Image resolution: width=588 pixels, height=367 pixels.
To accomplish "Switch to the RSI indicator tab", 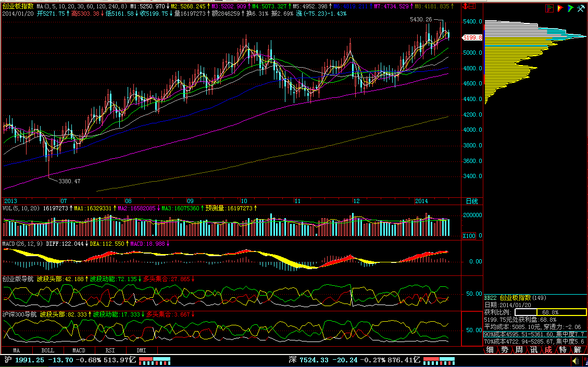I will click(110, 350).
